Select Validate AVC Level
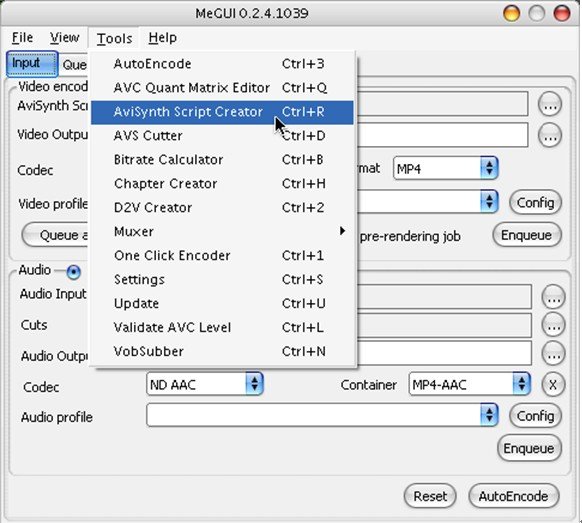582x523 pixels. 222,327
